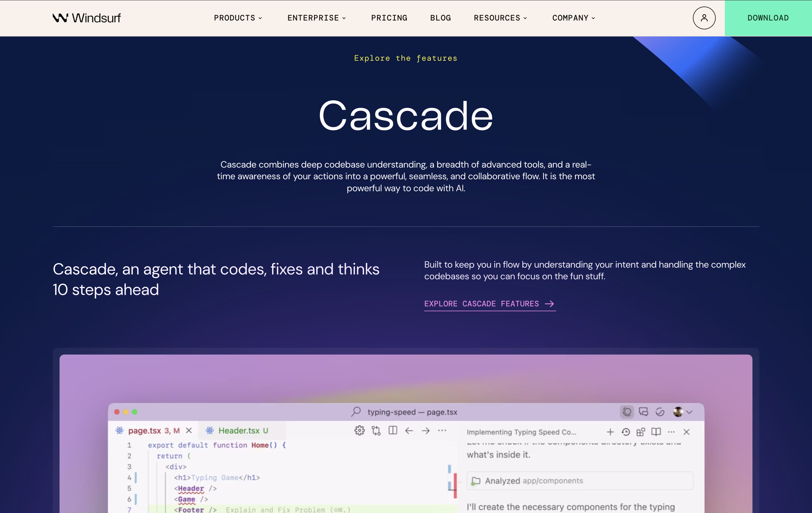Go back with the left arrow in editor toolbar
Viewport: 812px width, 513px height.
pos(409,430)
